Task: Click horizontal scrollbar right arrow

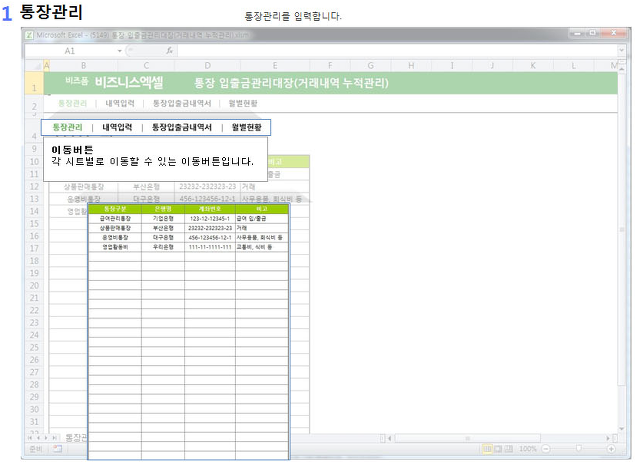Action: click(x=608, y=438)
